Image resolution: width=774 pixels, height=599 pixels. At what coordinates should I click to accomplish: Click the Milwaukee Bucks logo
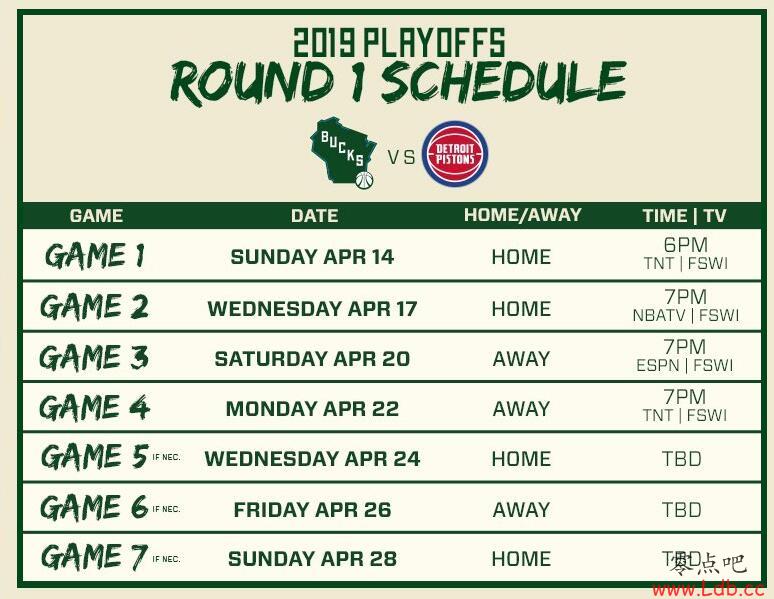point(344,153)
